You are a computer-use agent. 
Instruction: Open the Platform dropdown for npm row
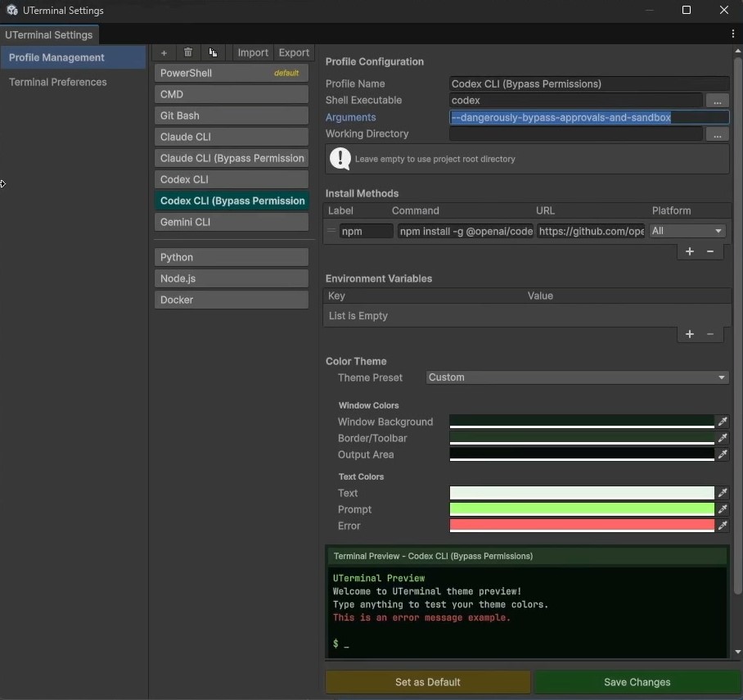pos(687,231)
